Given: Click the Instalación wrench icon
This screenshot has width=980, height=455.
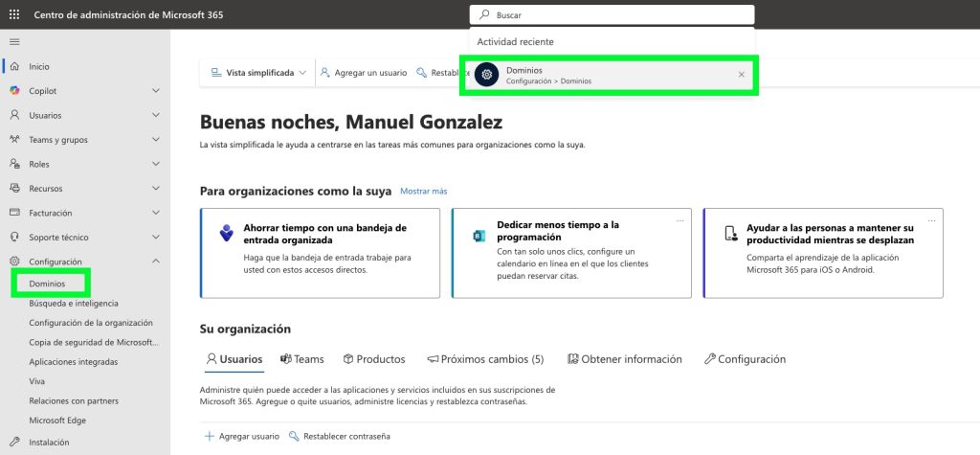Looking at the screenshot, I should [14, 444].
